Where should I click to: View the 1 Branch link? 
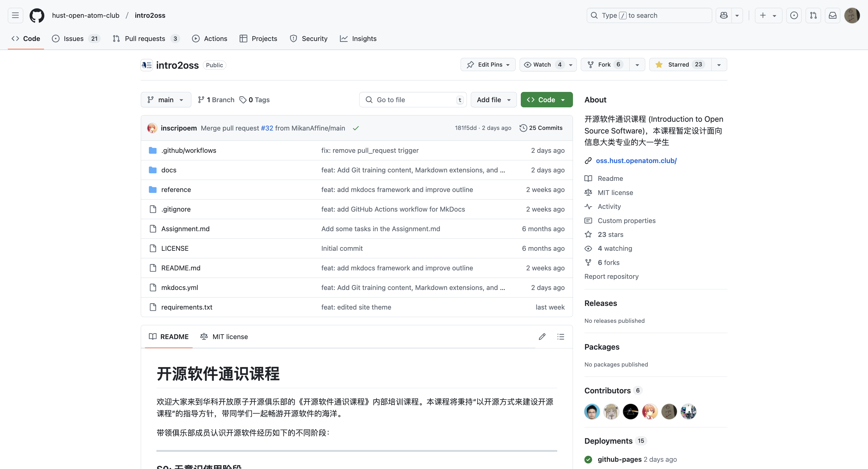tap(216, 100)
